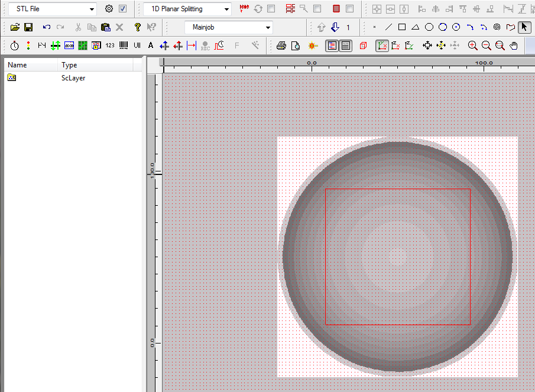The image size is (535, 392).
Task: Select the rectangle drawing tool
Action: tap(402, 27)
